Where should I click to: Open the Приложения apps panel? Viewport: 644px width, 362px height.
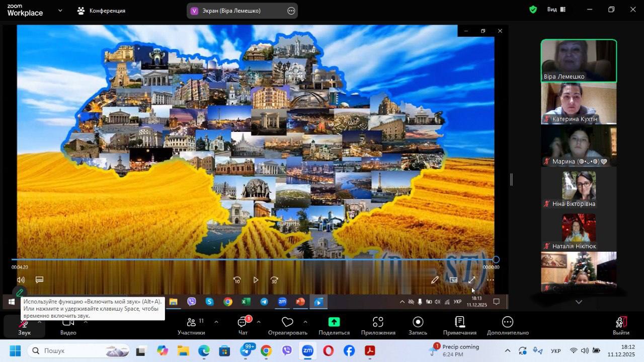378,325
